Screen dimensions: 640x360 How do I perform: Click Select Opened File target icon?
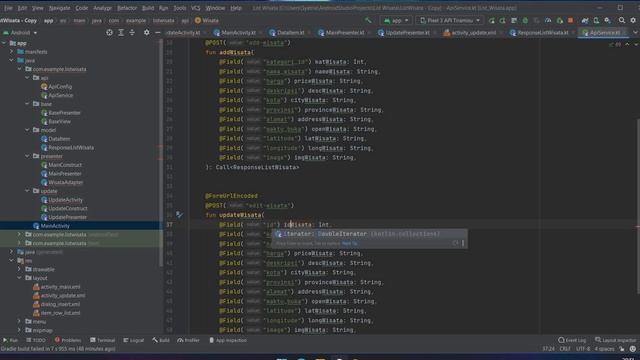pos(109,33)
